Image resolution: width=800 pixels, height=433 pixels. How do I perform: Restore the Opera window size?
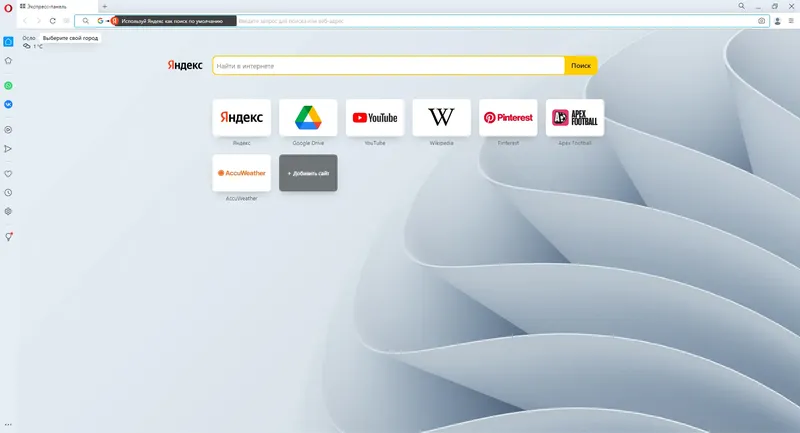click(x=774, y=6)
